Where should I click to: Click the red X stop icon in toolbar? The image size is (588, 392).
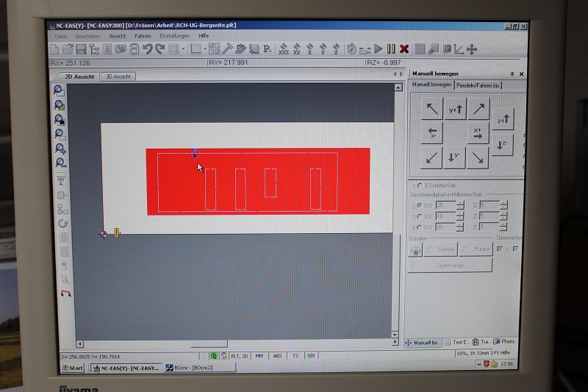pyautogui.click(x=404, y=49)
